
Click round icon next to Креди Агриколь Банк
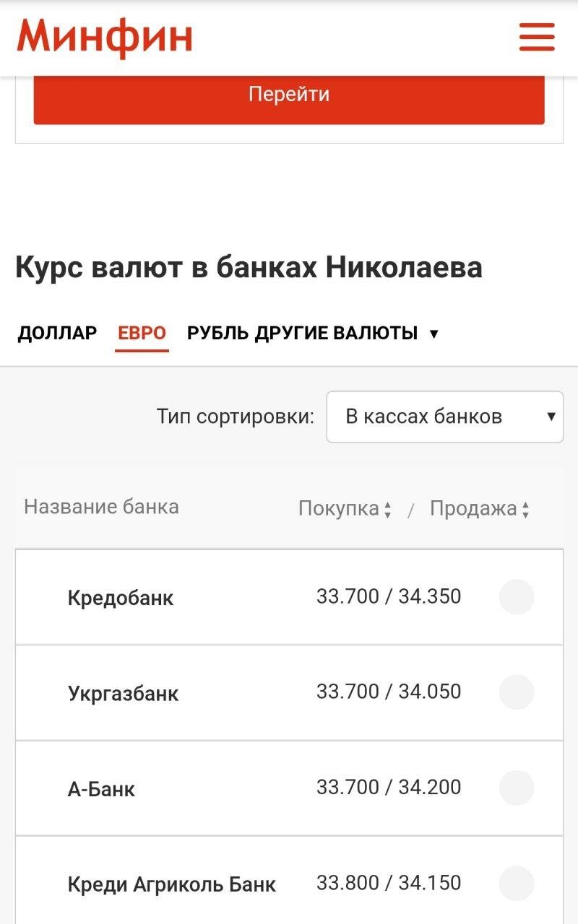pos(517,884)
